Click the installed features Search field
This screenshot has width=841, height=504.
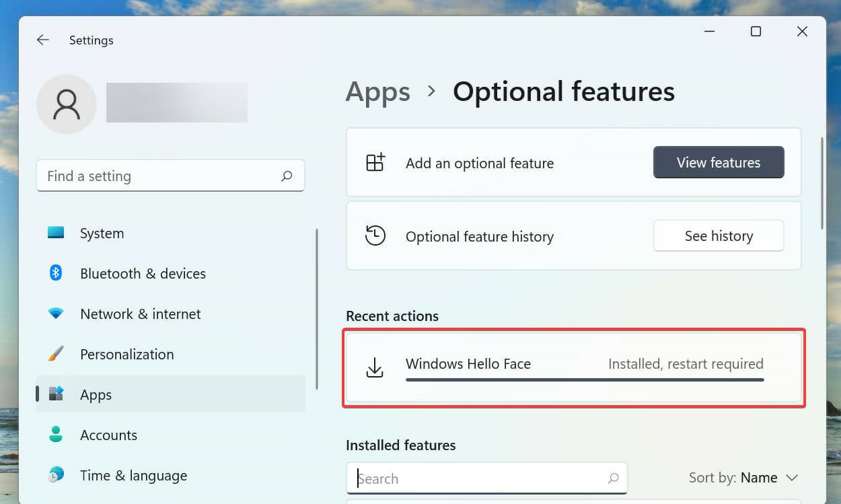tap(478, 478)
